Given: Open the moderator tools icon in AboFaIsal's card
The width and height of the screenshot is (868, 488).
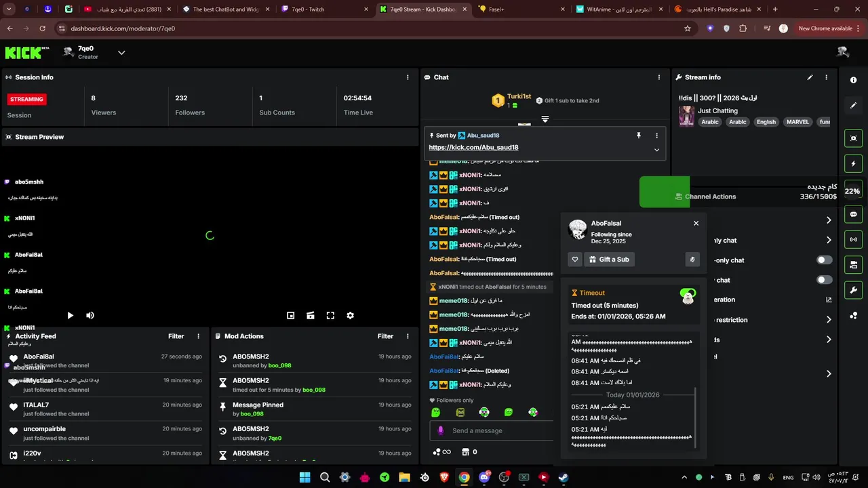Looking at the screenshot, I should point(692,260).
